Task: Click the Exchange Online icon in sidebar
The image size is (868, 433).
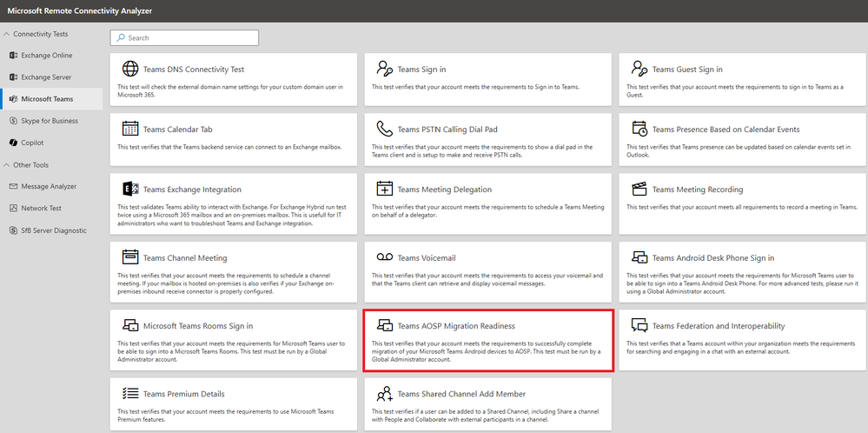Action: tap(13, 56)
